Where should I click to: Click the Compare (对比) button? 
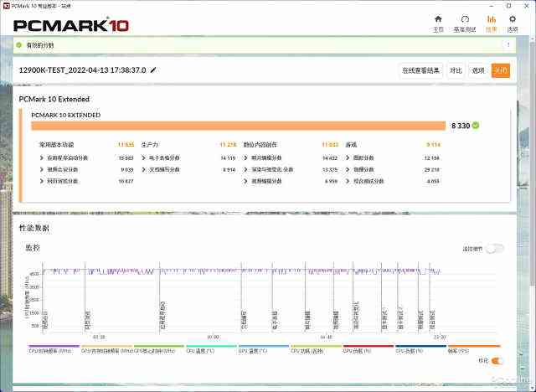456,70
